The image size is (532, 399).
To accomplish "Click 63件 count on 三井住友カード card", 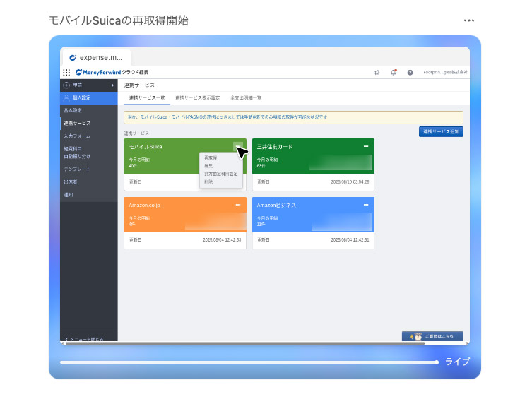I will (261, 166).
